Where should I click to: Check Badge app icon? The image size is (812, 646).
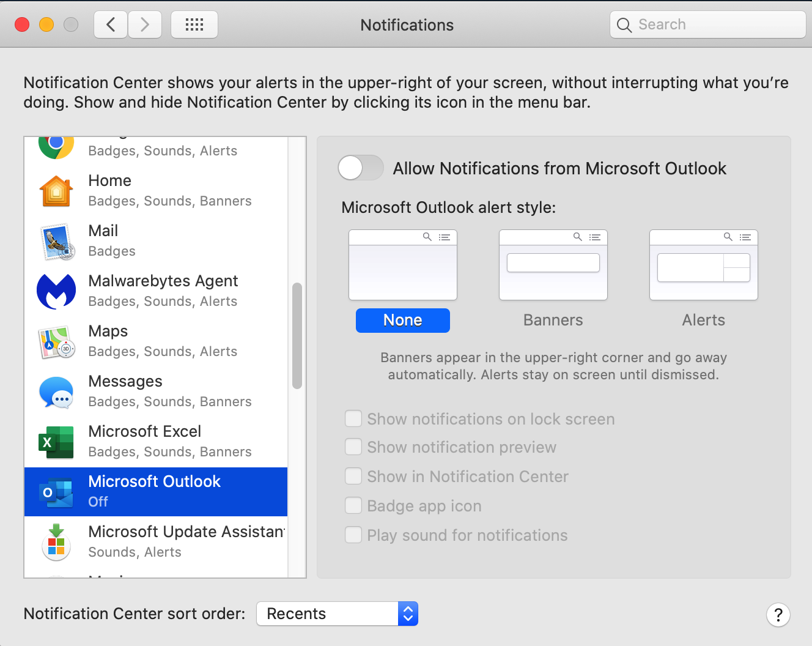(x=353, y=505)
